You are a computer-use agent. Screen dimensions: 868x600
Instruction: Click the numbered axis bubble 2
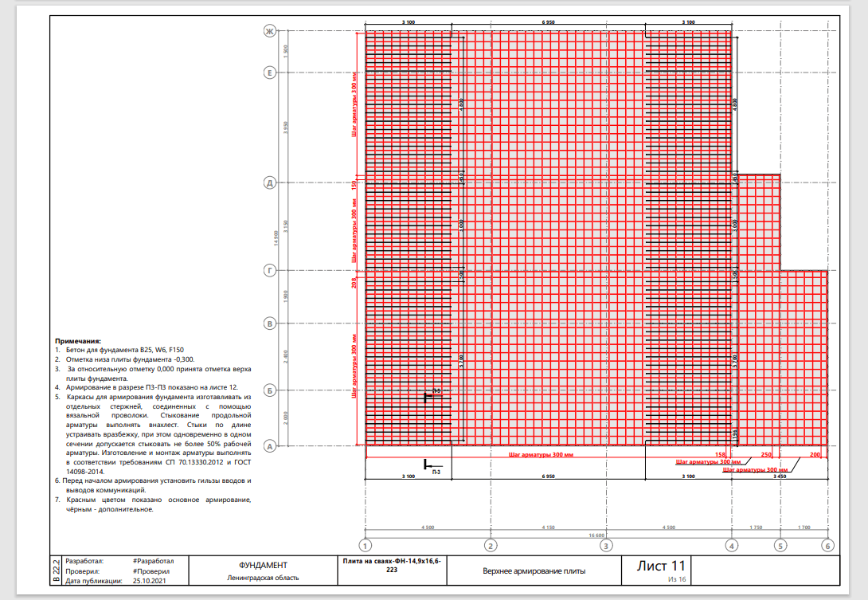pyautogui.click(x=491, y=546)
